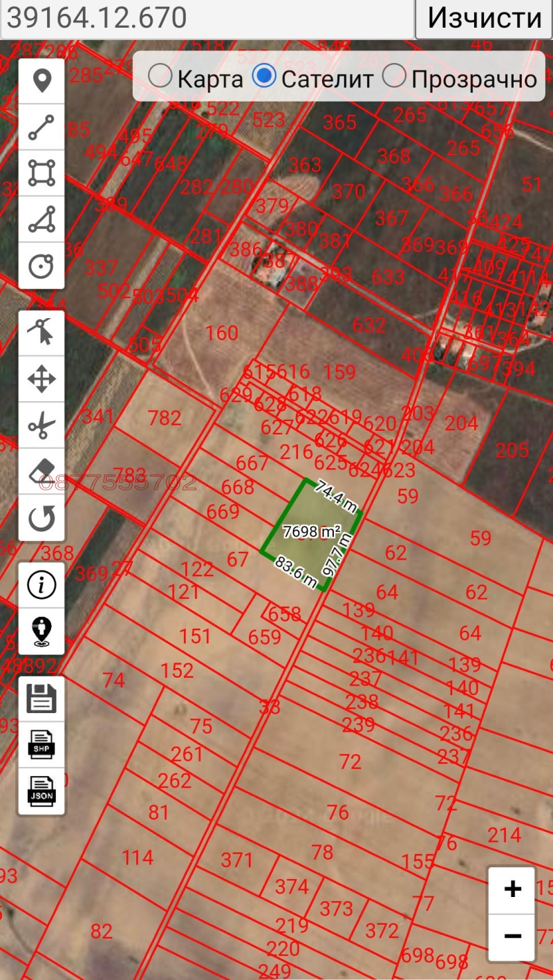Export parcel as SHP file
The image size is (553, 980).
[41, 745]
